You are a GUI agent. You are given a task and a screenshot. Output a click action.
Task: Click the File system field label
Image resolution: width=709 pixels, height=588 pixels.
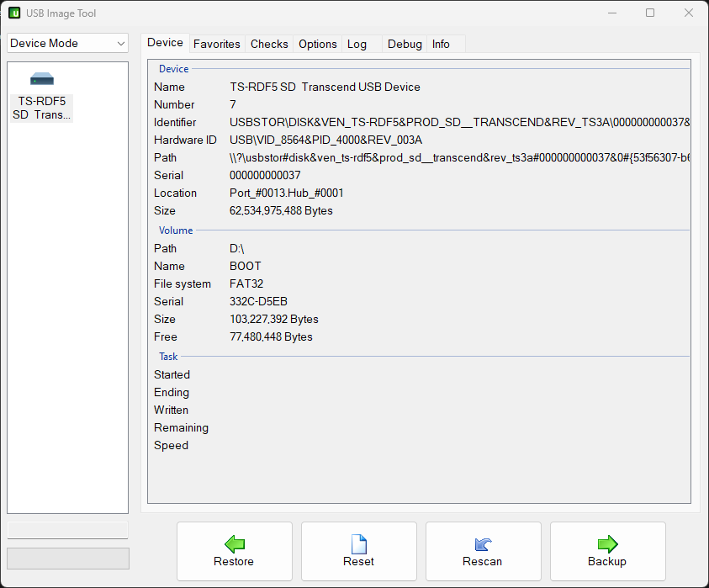pos(183,283)
